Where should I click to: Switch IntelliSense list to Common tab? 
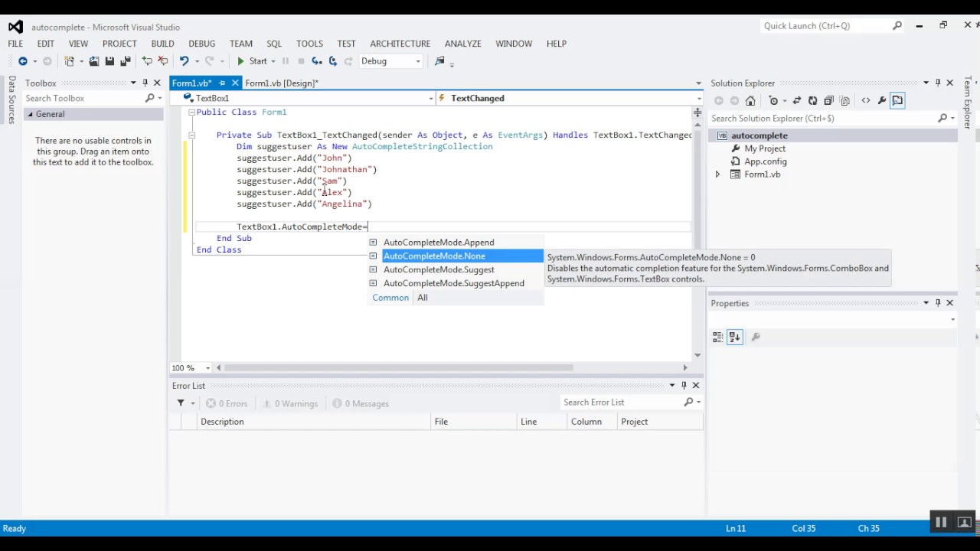tap(390, 298)
